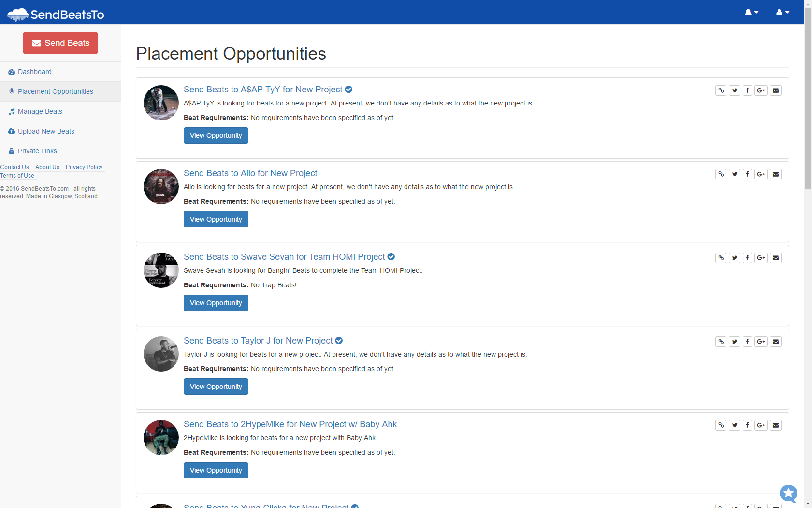Open 2HypeMike New Project title link
Screen dimensions: 812x508
point(290,424)
